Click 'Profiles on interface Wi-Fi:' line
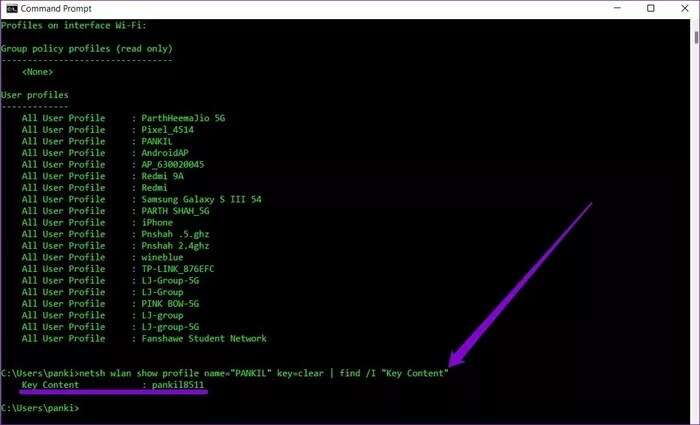Viewport: 700px width, 425px height. [x=74, y=25]
